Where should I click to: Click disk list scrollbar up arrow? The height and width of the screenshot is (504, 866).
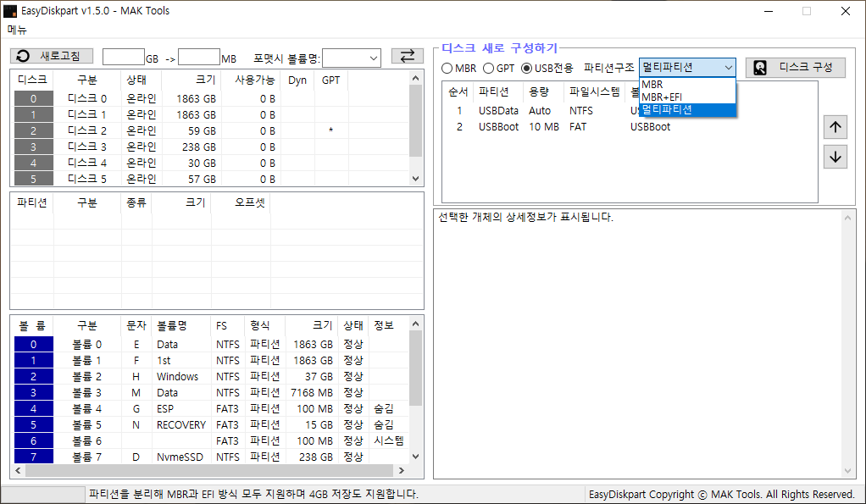click(416, 79)
